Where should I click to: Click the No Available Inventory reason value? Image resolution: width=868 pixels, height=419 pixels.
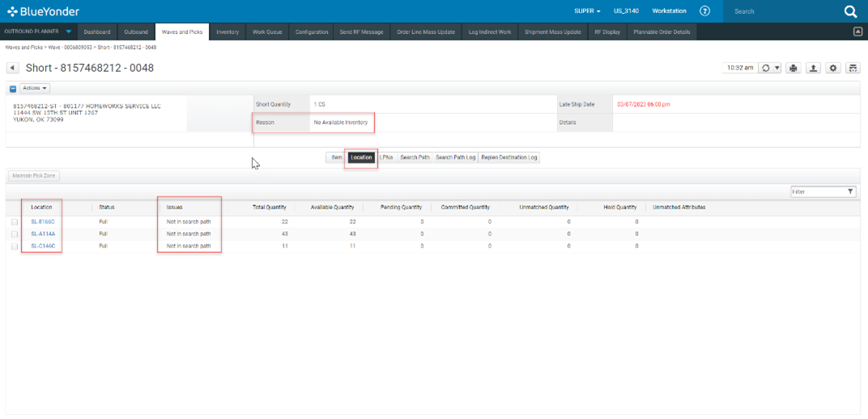pyautogui.click(x=340, y=122)
